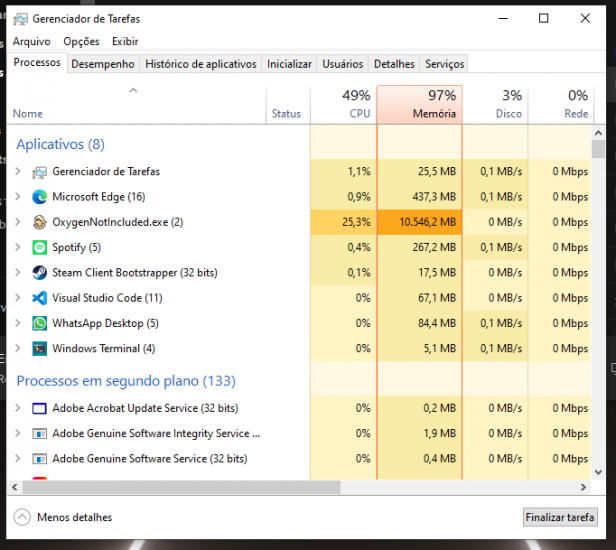Sort processes by CPU column header
This screenshot has width=616, height=550.
tap(343, 104)
